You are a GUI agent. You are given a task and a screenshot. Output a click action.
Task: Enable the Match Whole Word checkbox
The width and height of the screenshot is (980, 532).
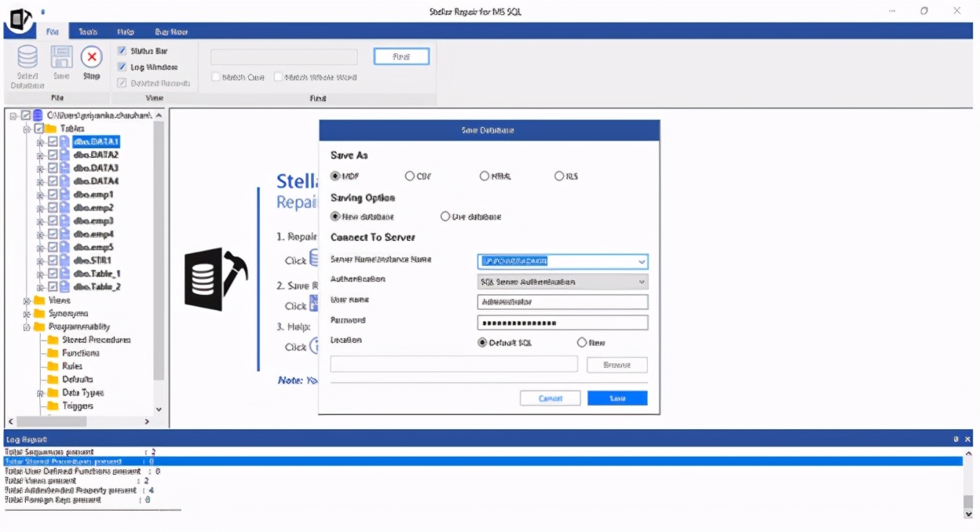278,78
